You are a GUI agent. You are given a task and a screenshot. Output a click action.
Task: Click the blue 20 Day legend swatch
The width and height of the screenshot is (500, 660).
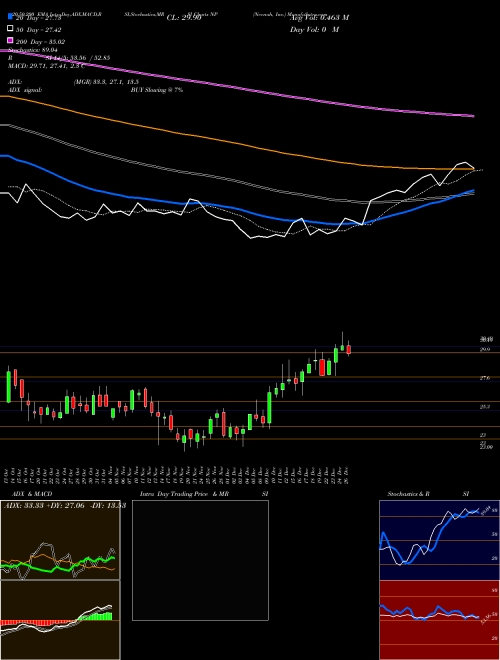[10, 17]
